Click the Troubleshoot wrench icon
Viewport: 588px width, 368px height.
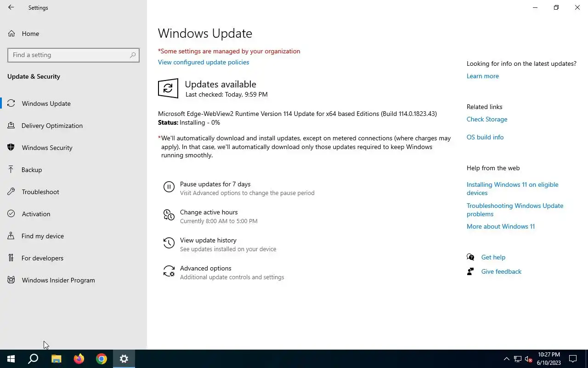click(11, 192)
